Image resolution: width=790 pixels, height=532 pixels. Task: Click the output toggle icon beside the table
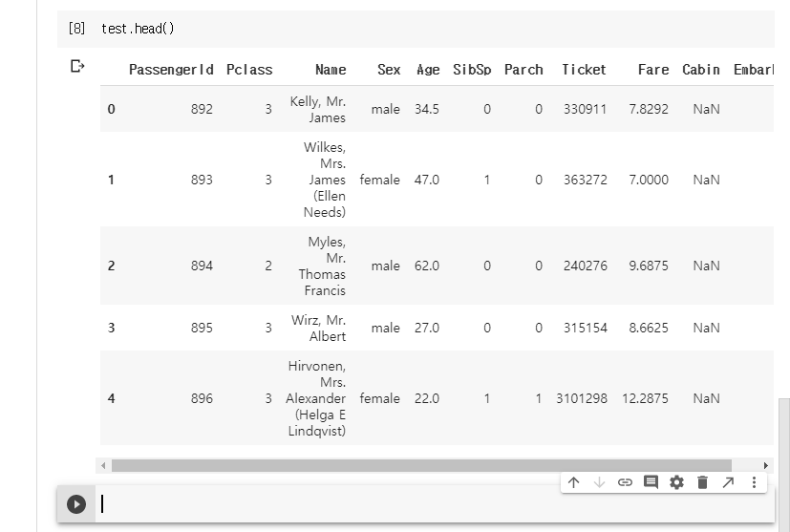tap(77, 67)
